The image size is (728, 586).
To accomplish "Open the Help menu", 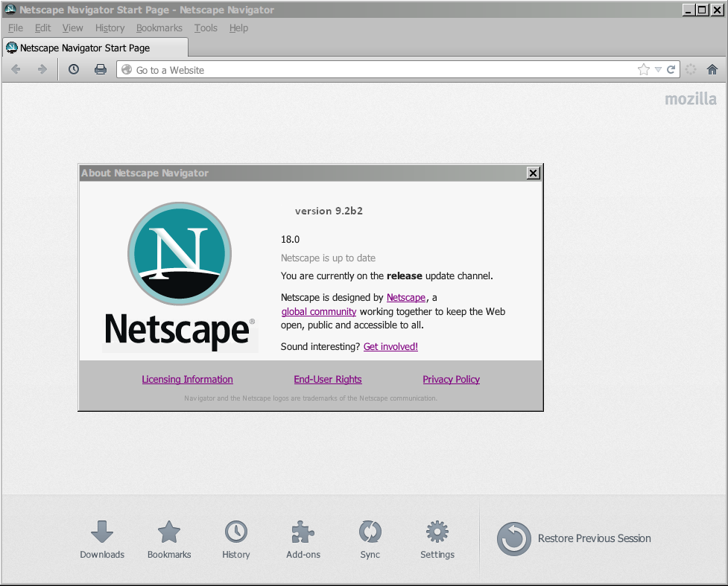I will 238,28.
